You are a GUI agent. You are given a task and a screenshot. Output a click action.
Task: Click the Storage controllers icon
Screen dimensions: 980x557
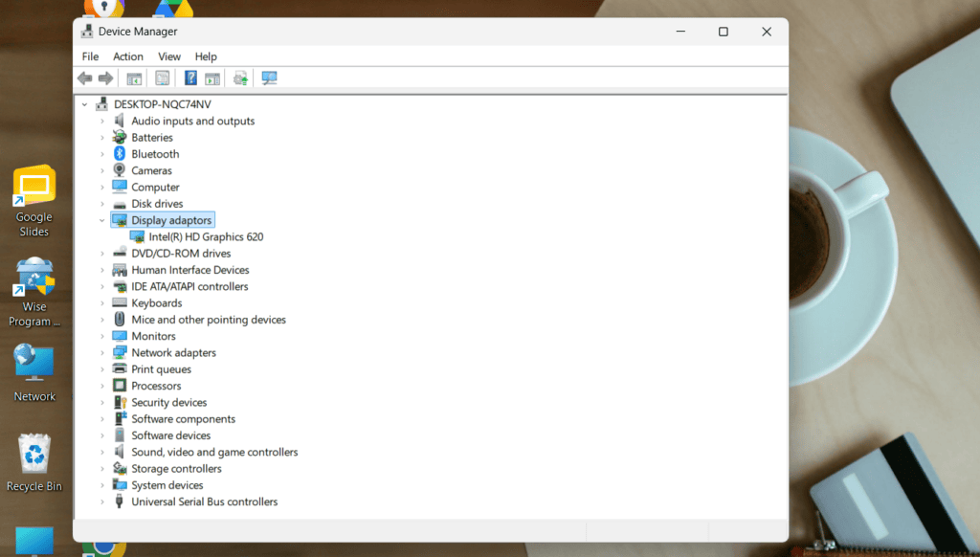click(120, 468)
